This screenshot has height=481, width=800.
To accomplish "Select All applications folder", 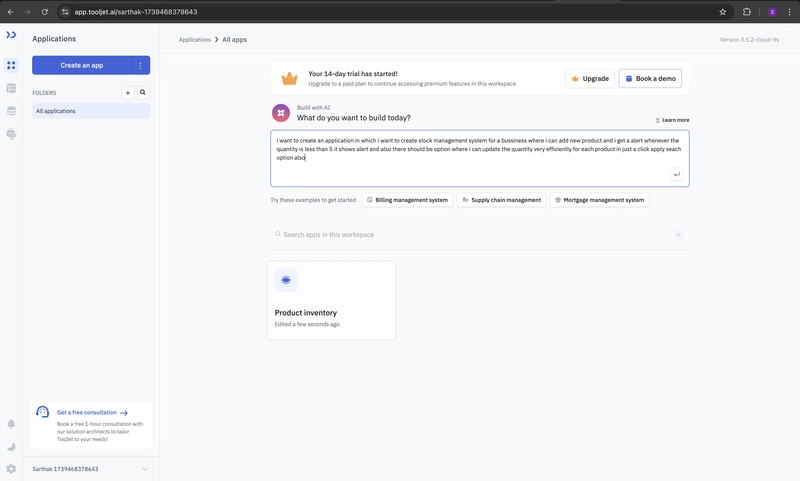I will [91, 111].
